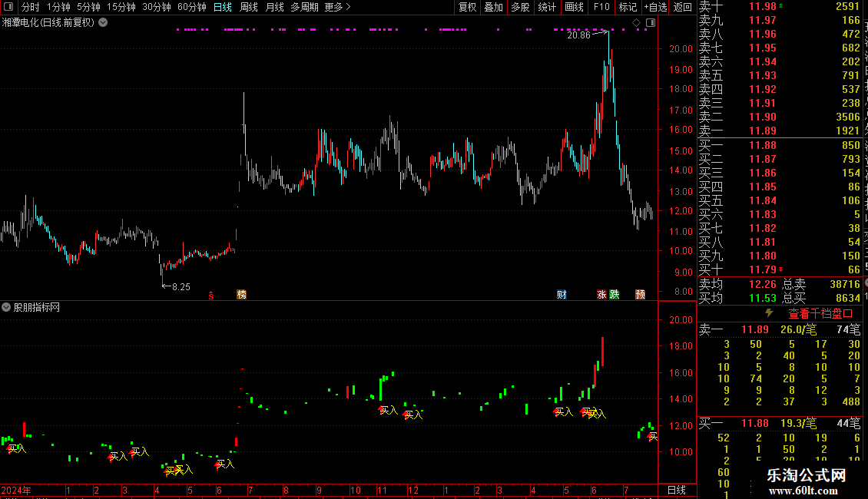
Task: Expand the 更多 periods menu
Action: pos(337,7)
